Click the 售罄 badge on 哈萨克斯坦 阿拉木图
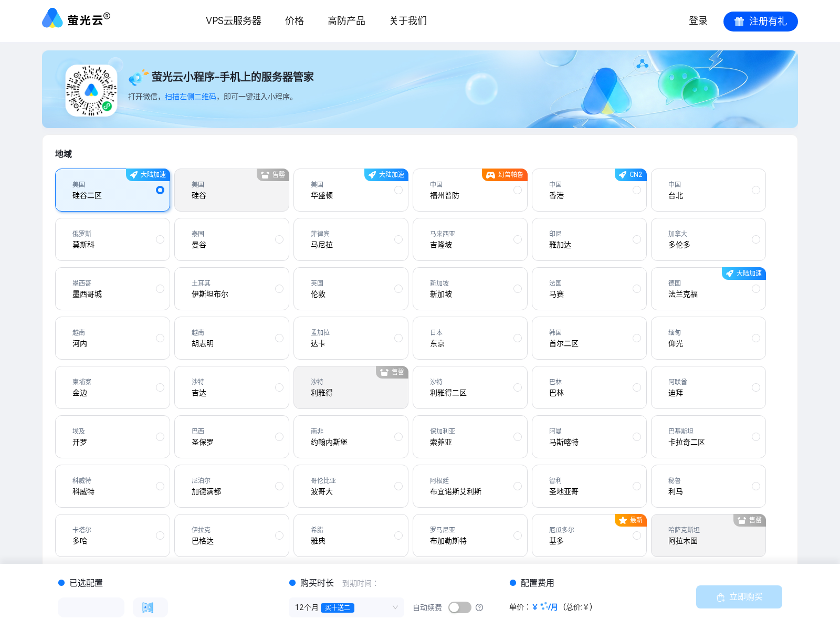This screenshot has width=840, height=630. click(749, 520)
